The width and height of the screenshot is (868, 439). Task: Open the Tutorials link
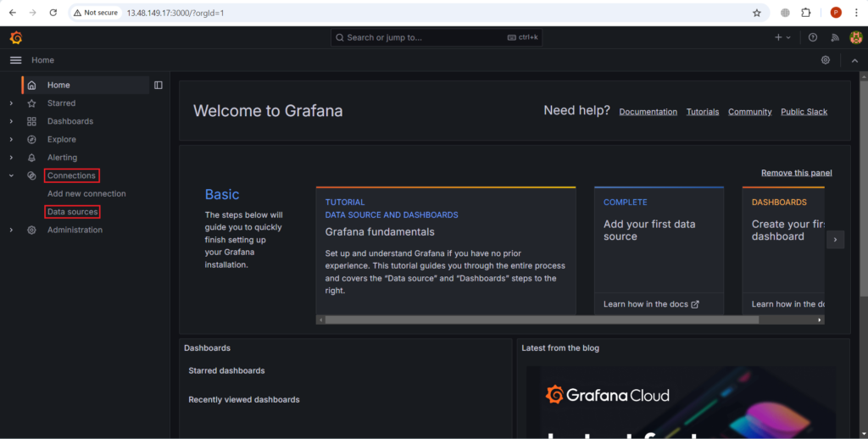(703, 112)
